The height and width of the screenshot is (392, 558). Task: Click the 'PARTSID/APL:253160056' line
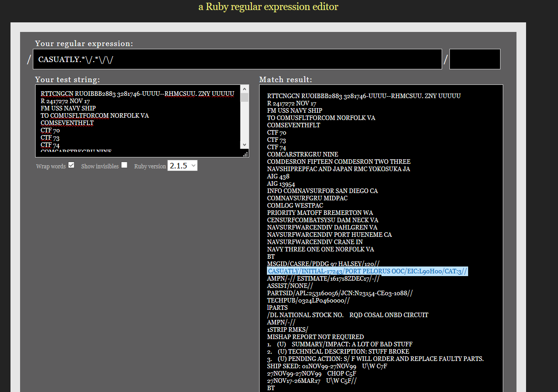point(340,293)
